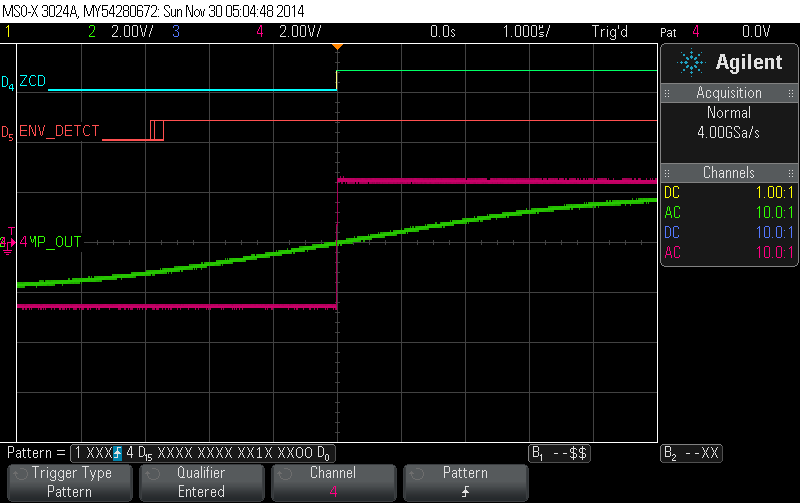Click the Agilent starburst logo

[x=692, y=62]
